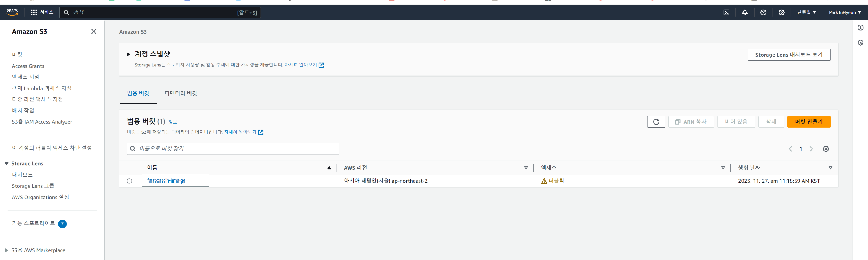Open 자세히 알아보기 link under bucket heading
The image size is (868, 260).
click(240, 132)
